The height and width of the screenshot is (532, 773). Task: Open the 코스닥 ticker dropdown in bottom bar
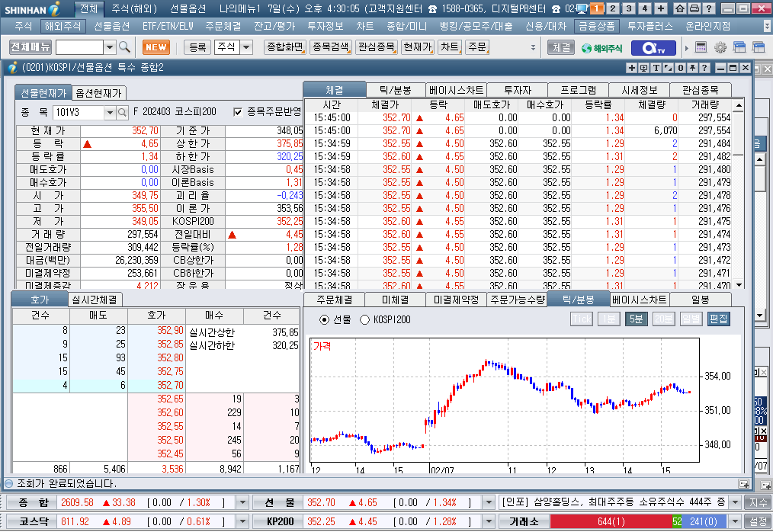tap(242, 521)
